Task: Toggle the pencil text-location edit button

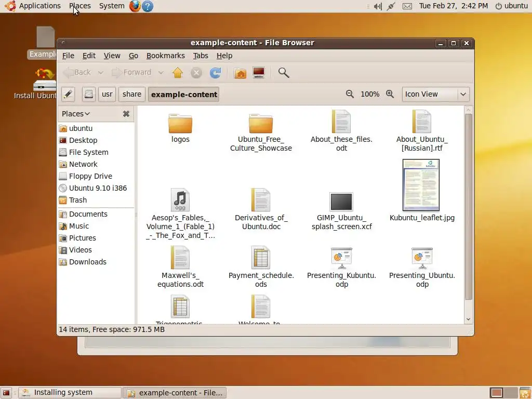Action: coord(68,95)
